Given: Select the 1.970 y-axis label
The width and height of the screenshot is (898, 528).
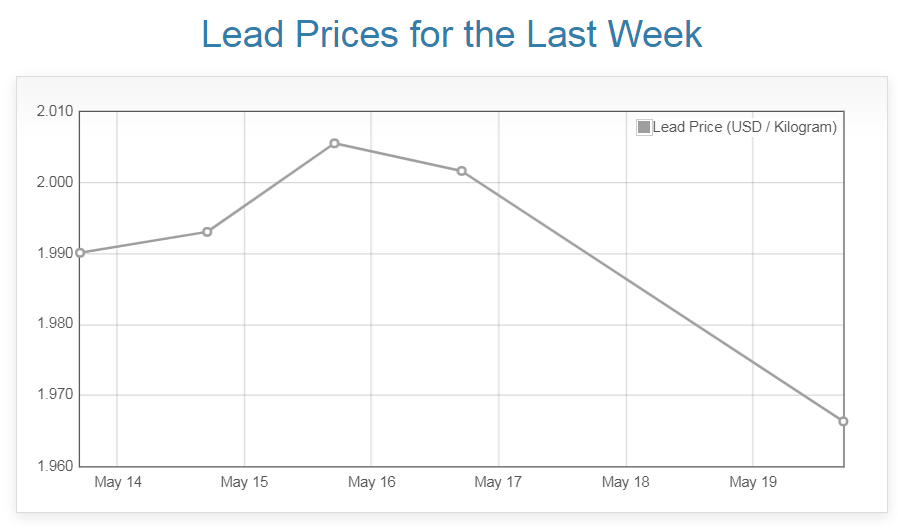Looking at the screenshot, I should (x=54, y=395).
